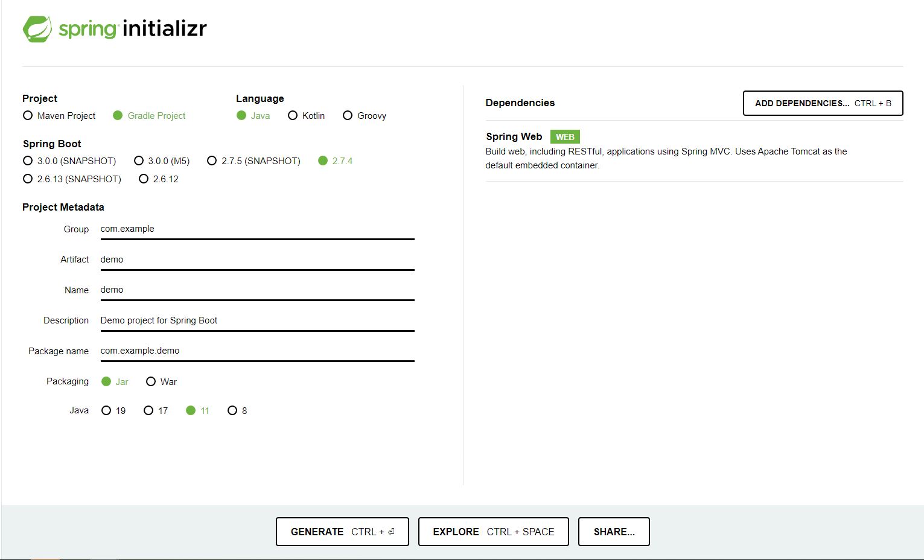Select Spring Boot 2.6.13 (SNAPSHOT)
Screen dimensions: 924x560
click(x=72, y=179)
